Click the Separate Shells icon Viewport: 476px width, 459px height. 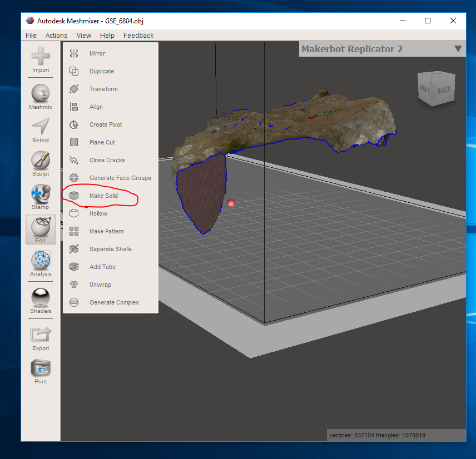74,249
